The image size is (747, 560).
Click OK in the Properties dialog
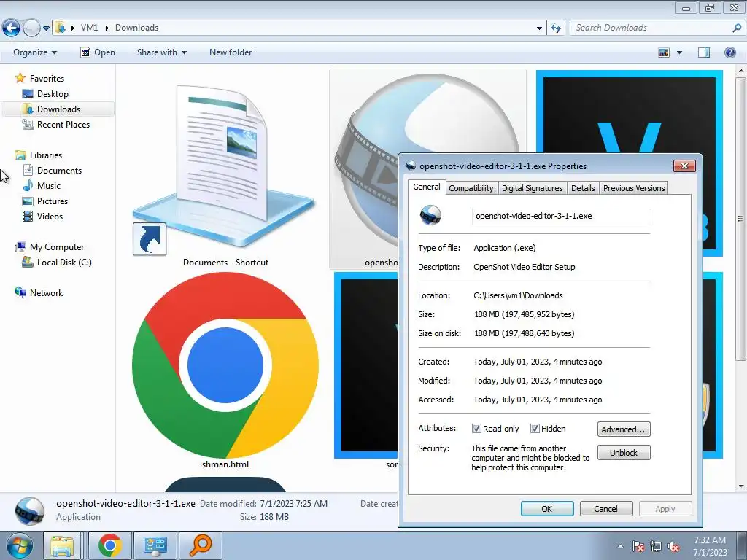[547, 508]
